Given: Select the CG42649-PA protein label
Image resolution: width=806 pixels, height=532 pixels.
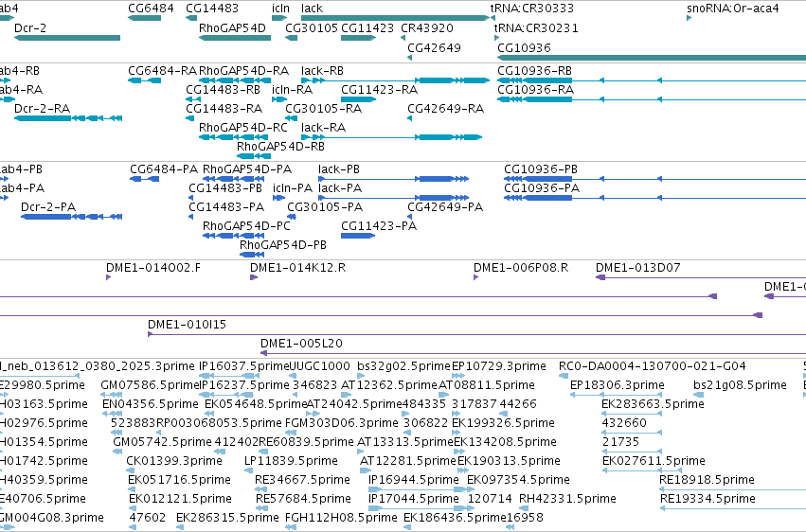Looking at the screenshot, I should click(445, 207).
